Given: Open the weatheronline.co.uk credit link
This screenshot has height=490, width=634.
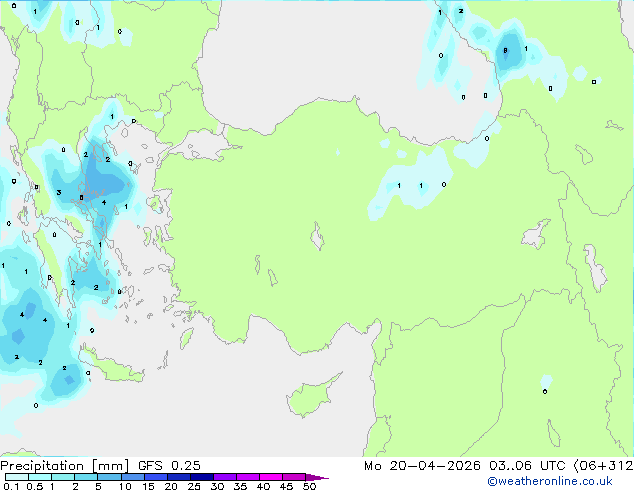Looking at the screenshot, I should point(550,481).
